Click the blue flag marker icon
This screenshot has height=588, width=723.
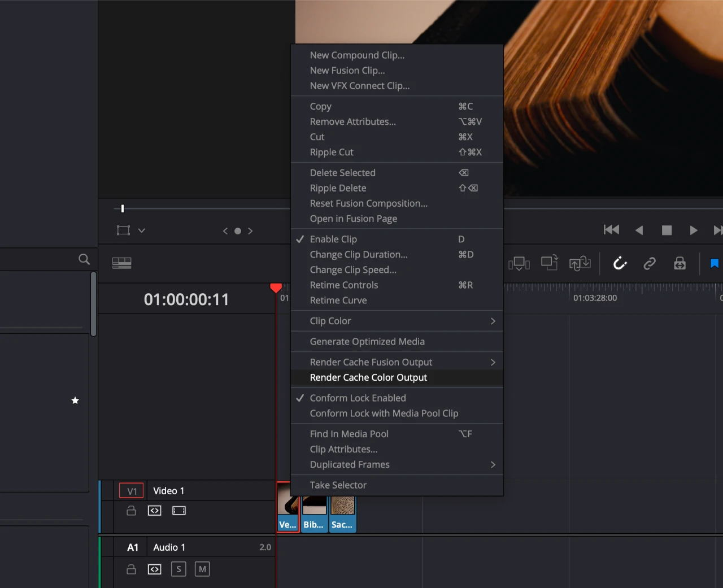click(714, 263)
